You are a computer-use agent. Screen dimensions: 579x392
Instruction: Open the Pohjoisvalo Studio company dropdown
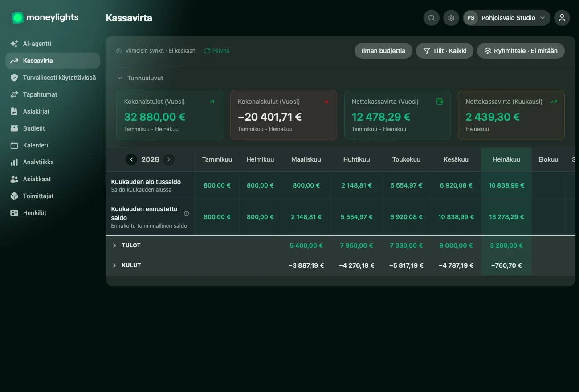pos(507,18)
